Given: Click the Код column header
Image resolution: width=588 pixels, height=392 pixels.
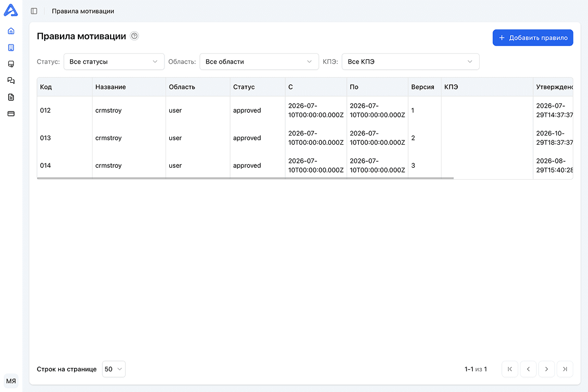Looking at the screenshot, I should click(x=64, y=87).
